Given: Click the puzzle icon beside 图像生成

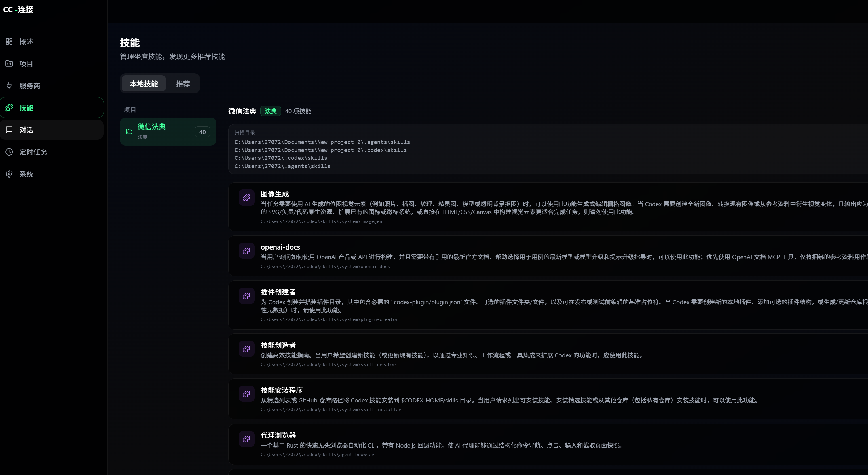Looking at the screenshot, I should pos(246,198).
